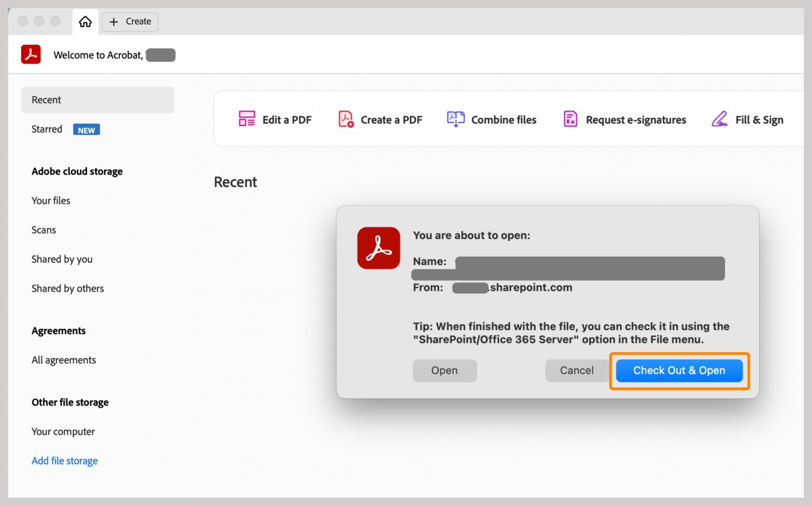This screenshot has height=506, width=812.
Task: Expand the Scans section in sidebar
Action: tap(44, 229)
